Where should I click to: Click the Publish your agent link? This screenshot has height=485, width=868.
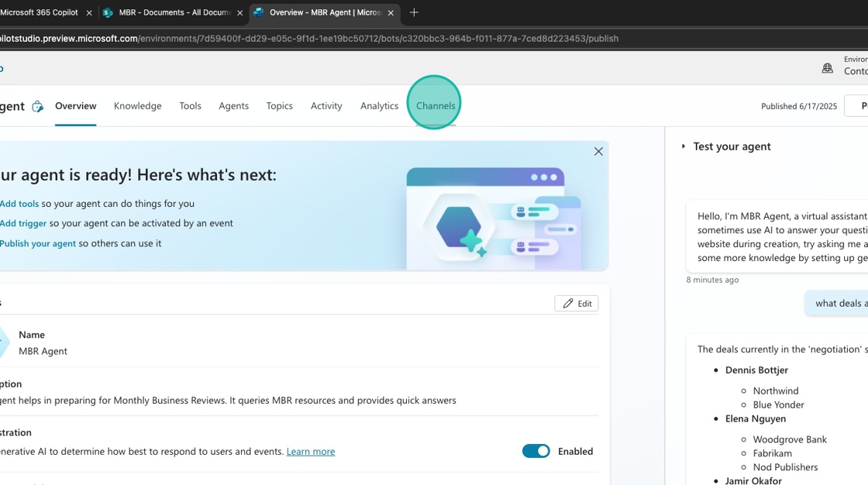coord(38,243)
